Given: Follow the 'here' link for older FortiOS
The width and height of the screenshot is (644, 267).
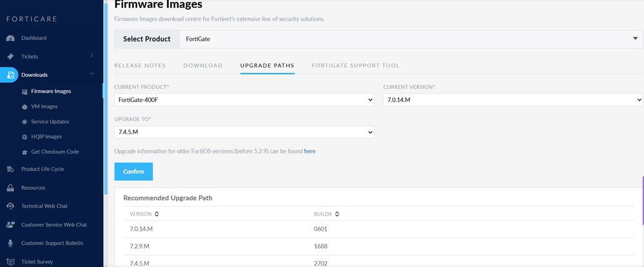Looking at the screenshot, I should (x=309, y=151).
